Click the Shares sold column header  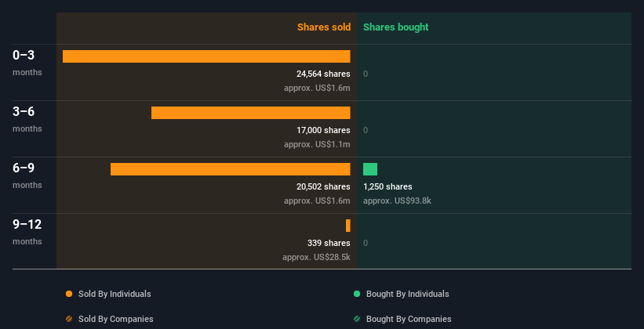(x=324, y=27)
